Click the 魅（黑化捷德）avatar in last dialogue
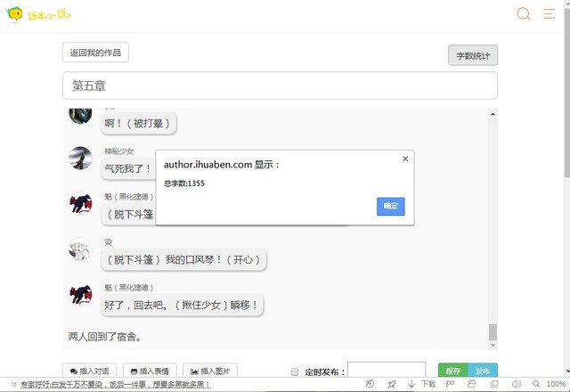This screenshot has height=392, width=570. pyautogui.click(x=80, y=297)
